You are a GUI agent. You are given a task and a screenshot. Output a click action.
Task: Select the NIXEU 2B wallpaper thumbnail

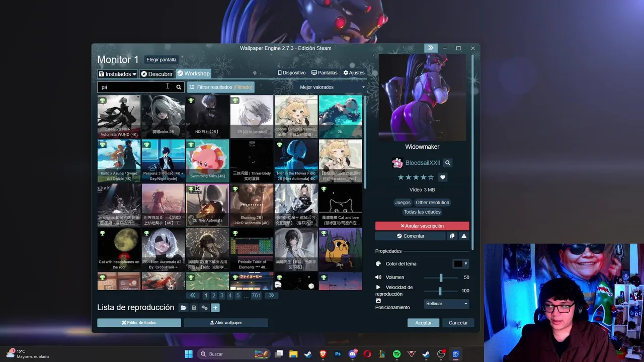coord(207,117)
